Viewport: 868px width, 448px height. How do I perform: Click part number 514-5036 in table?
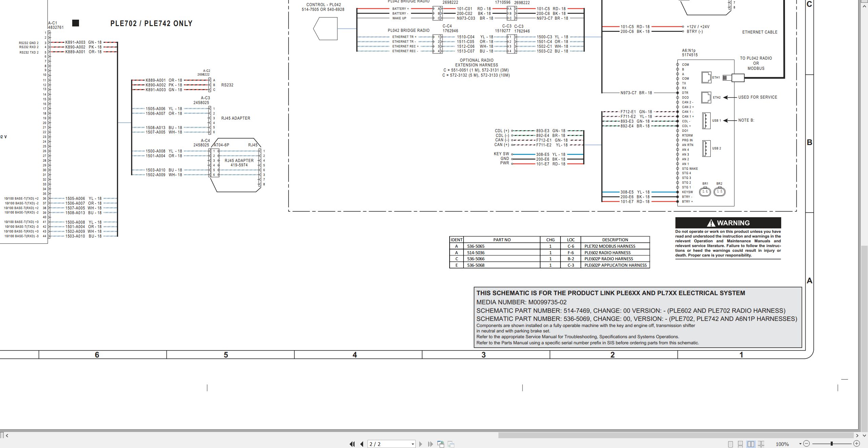pos(476,253)
